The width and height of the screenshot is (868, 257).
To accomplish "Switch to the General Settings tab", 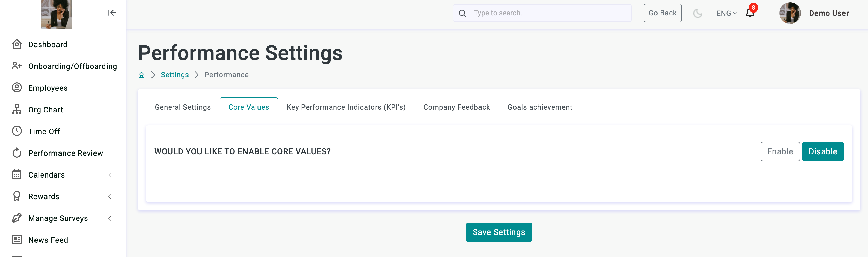I will pos(183,107).
